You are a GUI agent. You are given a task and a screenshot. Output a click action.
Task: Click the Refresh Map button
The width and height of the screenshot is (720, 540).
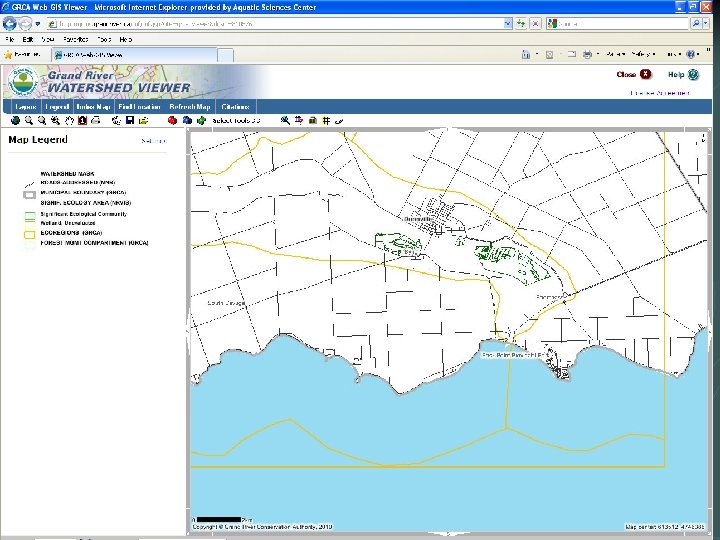190,106
